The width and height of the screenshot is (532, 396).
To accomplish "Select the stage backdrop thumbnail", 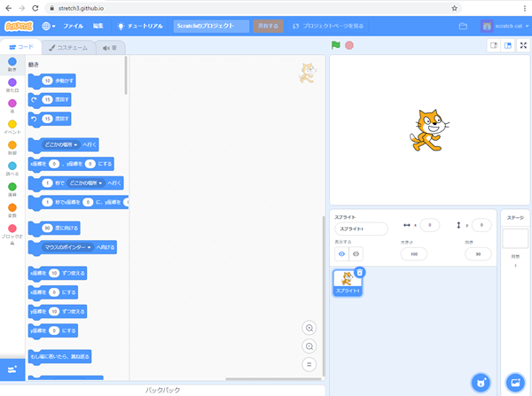I will 515,238.
